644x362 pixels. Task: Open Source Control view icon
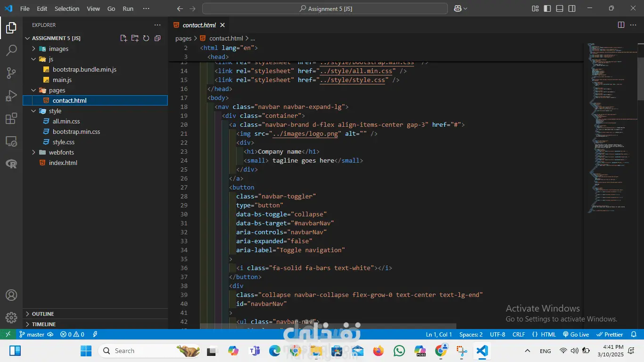pos(11,73)
